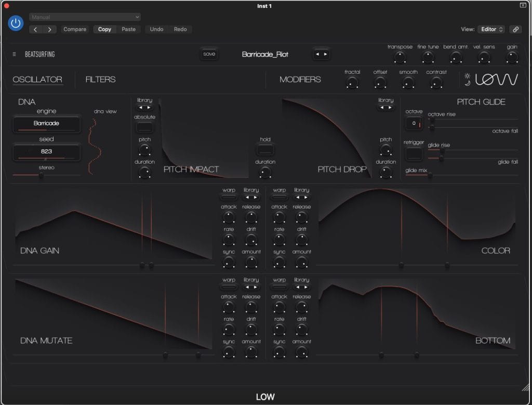Image resolution: width=532 pixels, height=405 pixels.
Task: Switch to the FILTERS tab
Action: 100,80
